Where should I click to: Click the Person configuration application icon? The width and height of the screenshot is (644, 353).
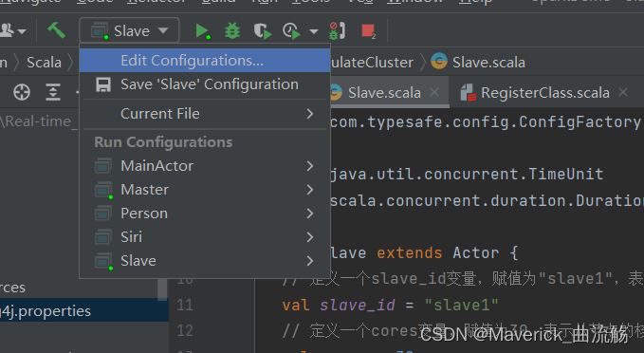102,214
